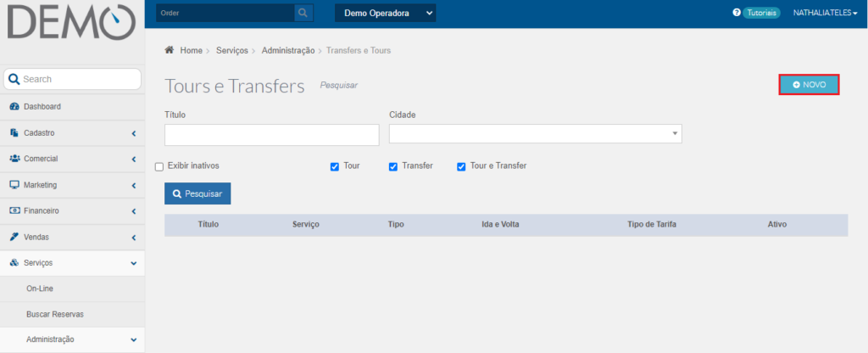Select Financeiro menu item label
Image resolution: width=868 pixels, height=353 pixels.
pyautogui.click(x=42, y=211)
